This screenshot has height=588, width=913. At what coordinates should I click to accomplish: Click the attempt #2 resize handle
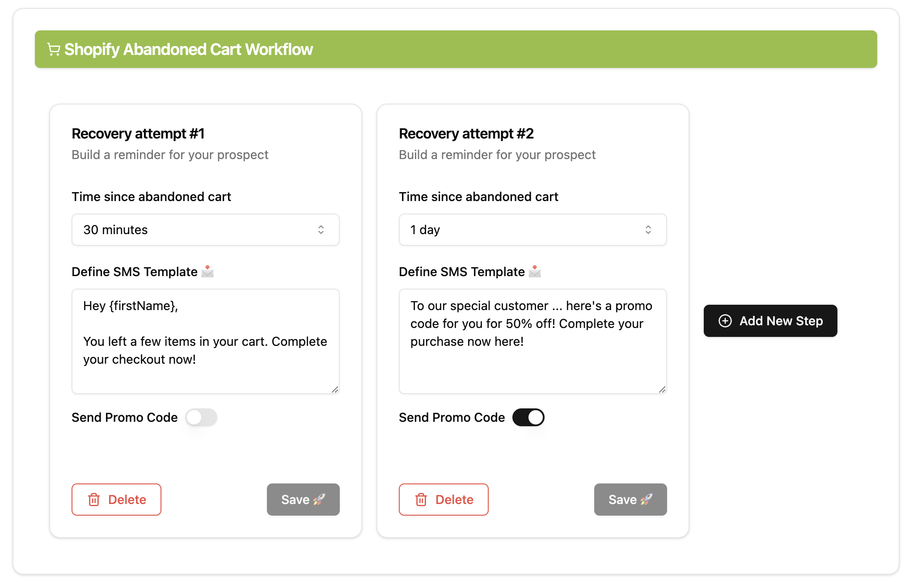point(662,389)
